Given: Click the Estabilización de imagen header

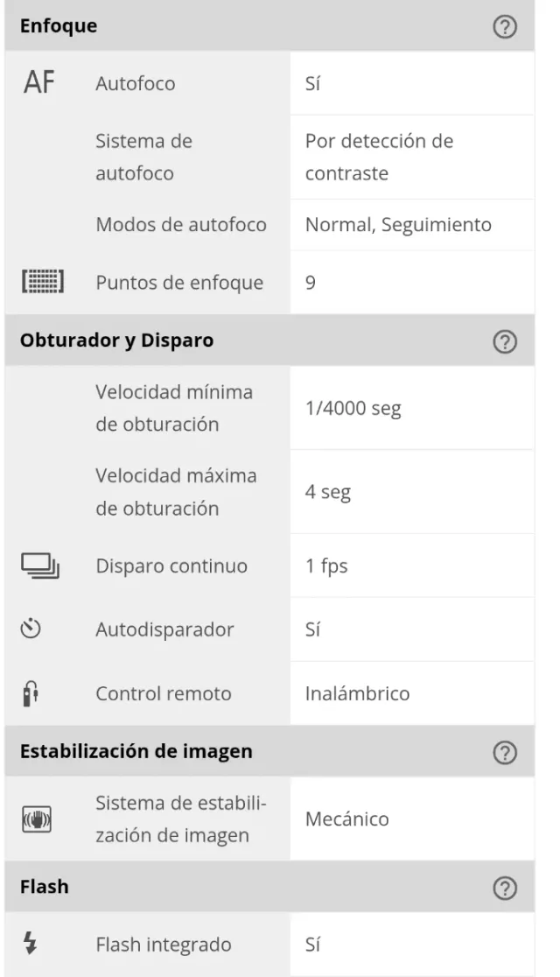Looking at the screenshot, I should pyautogui.click(x=136, y=752).
